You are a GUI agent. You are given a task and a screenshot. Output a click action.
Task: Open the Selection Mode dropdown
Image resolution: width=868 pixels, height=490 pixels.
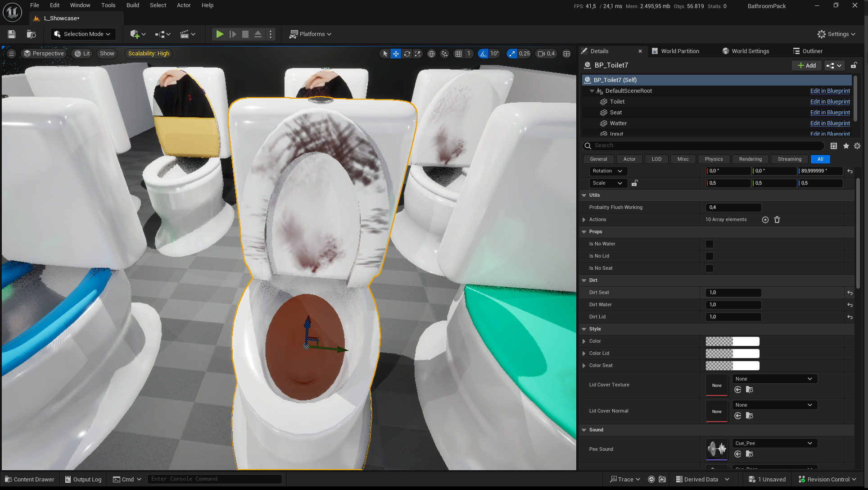[x=83, y=34]
